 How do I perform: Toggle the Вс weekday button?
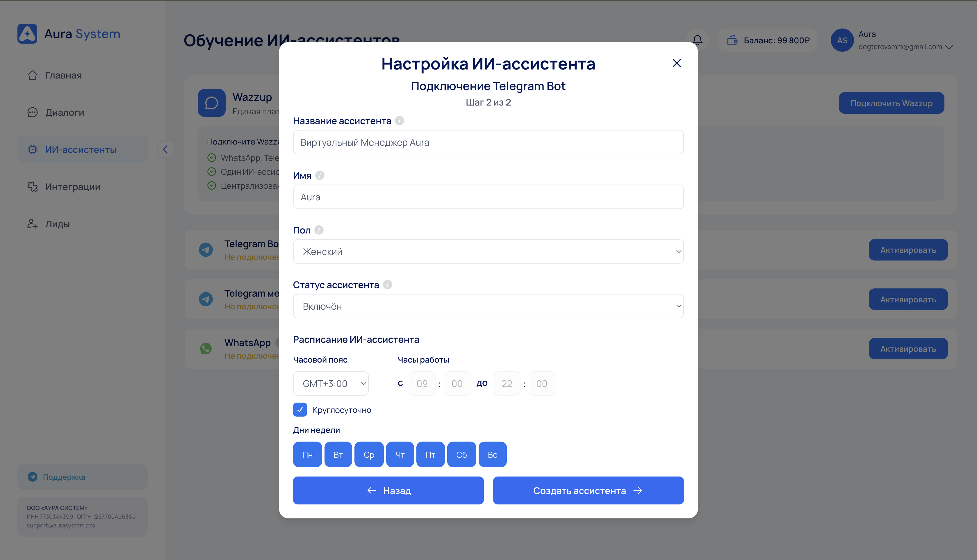click(x=492, y=454)
